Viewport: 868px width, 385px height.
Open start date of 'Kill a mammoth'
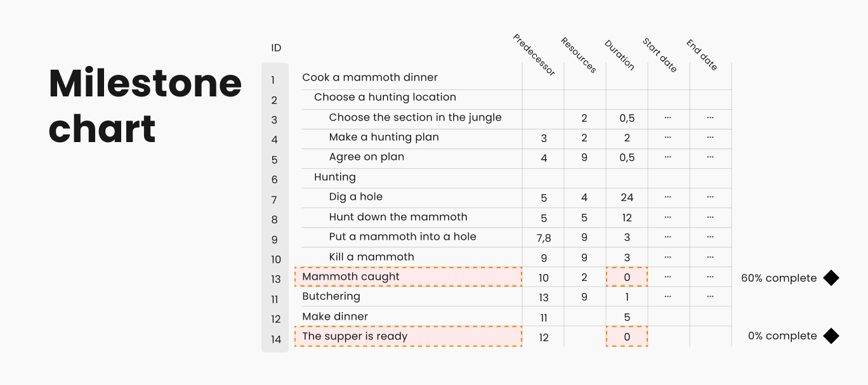point(668,257)
